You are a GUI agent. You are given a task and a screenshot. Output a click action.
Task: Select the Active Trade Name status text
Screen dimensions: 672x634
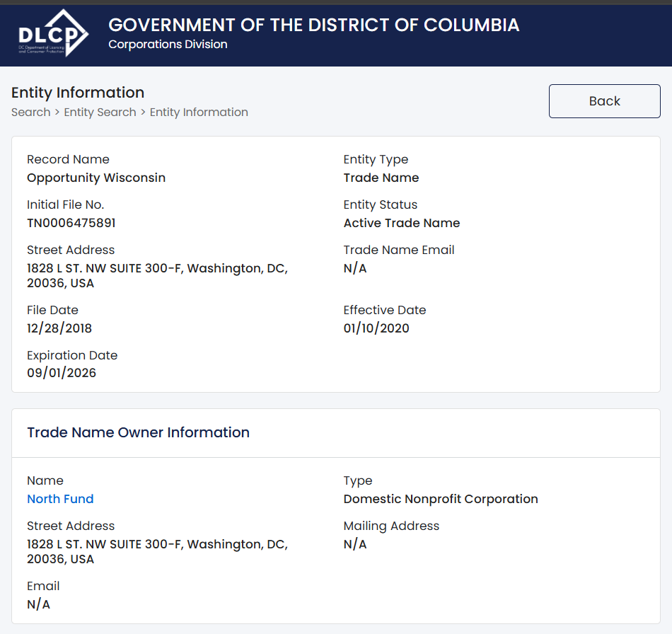[402, 223]
